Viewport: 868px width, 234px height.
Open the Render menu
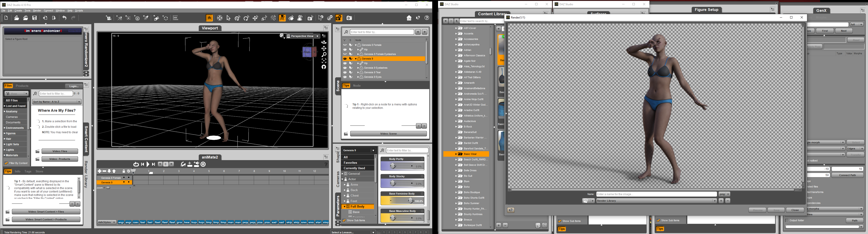[37, 11]
